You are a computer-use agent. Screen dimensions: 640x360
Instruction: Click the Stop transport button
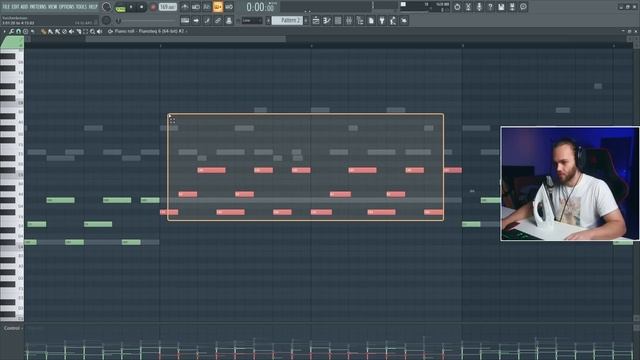[142, 7]
